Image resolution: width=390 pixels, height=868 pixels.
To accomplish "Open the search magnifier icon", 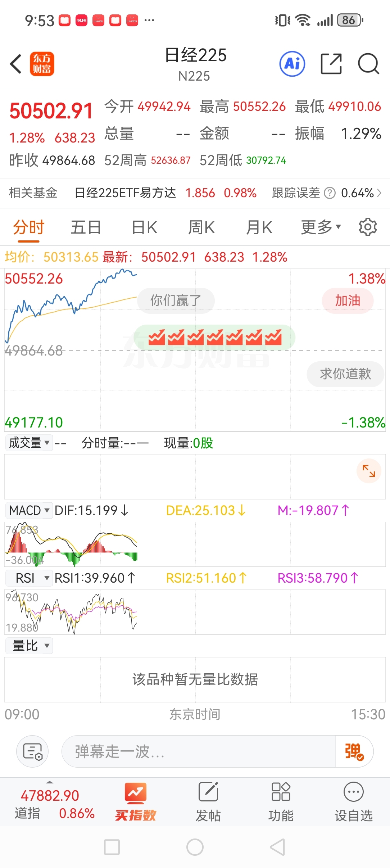I will (x=368, y=64).
